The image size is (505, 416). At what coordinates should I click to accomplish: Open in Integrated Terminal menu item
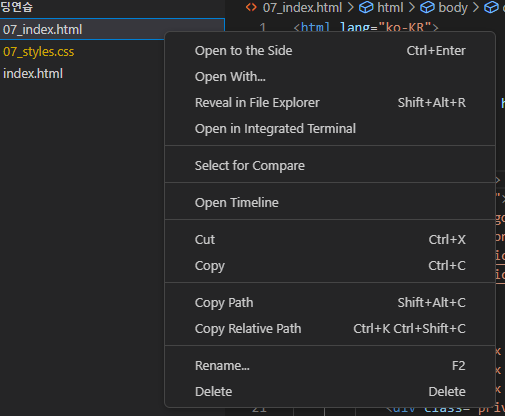[330, 129]
